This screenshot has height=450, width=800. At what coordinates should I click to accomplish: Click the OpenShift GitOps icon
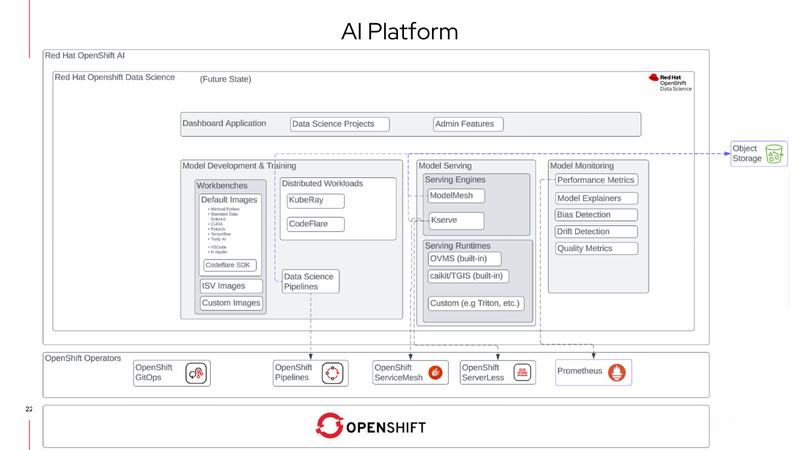196,373
